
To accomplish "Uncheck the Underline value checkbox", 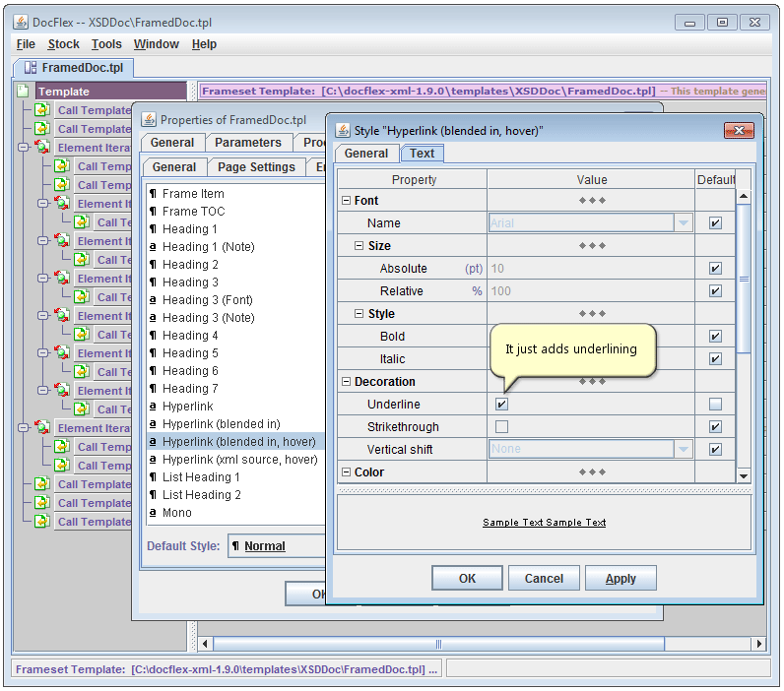I will point(502,405).
